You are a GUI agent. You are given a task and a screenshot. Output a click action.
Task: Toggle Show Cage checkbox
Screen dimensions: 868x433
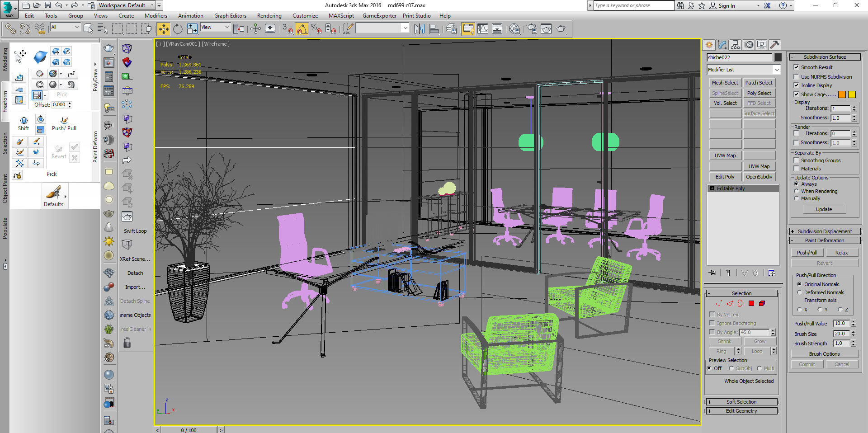tap(796, 94)
